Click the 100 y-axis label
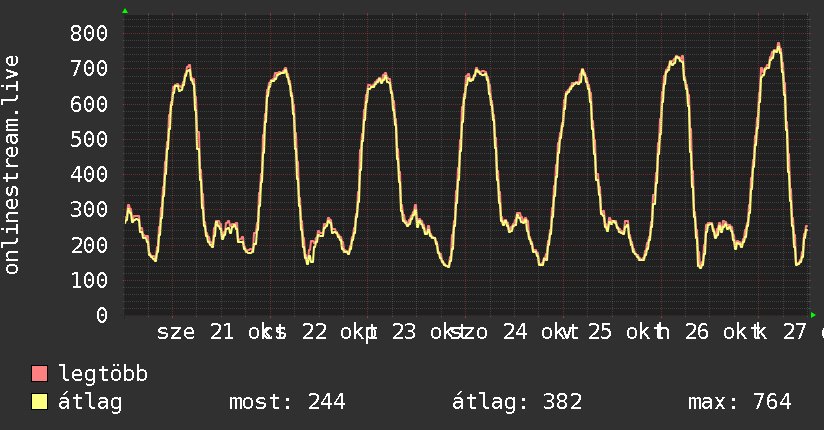 [89, 280]
